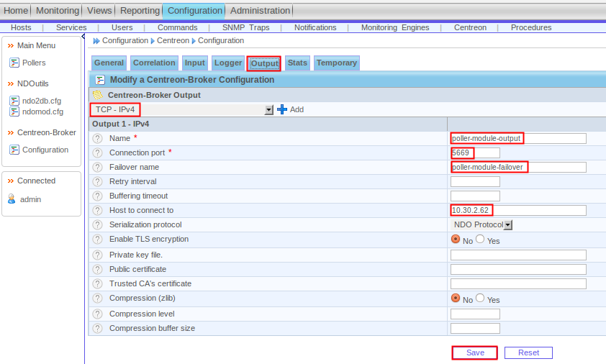Click the Pollers document icon in sidebar

tap(14, 63)
